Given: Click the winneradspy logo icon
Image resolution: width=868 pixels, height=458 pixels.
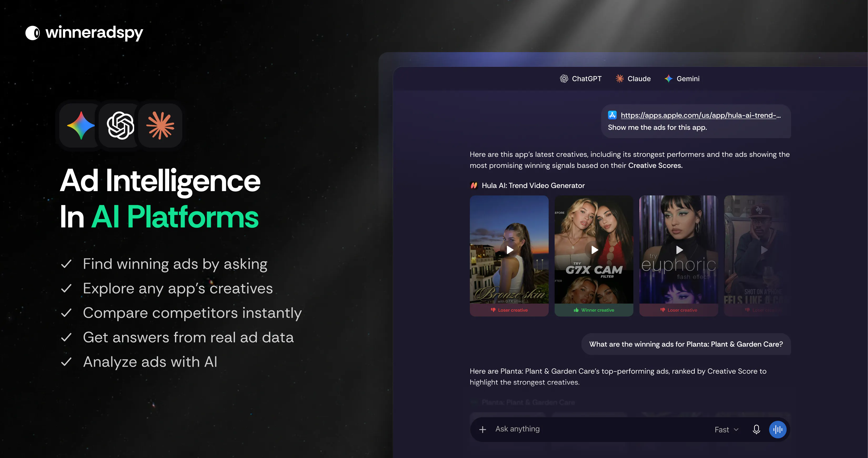Looking at the screenshot, I should [33, 33].
